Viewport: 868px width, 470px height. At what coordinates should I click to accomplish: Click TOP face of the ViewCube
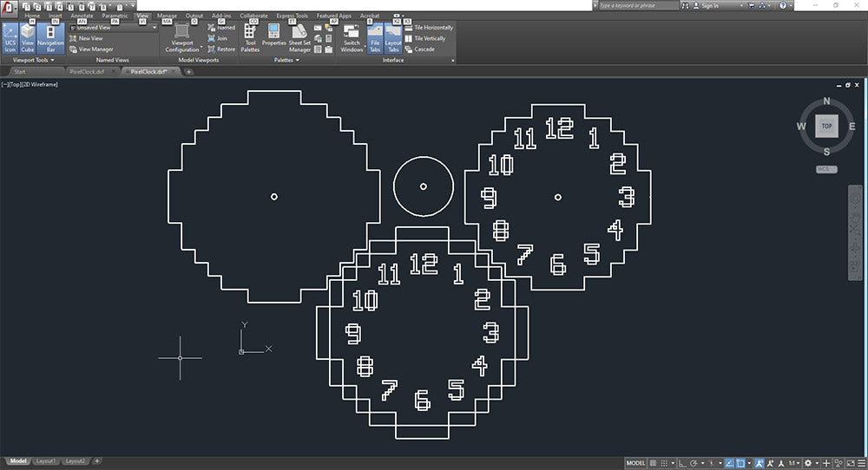pyautogui.click(x=826, y=126)
